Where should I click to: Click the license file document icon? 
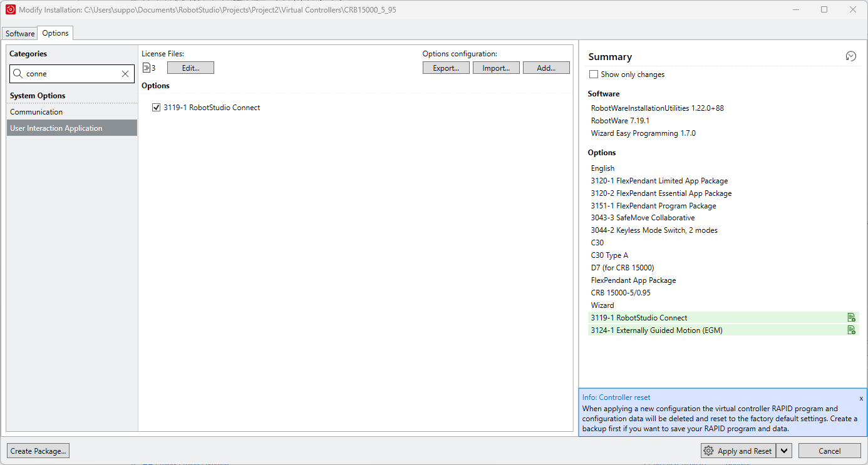(x=146, y=68)
